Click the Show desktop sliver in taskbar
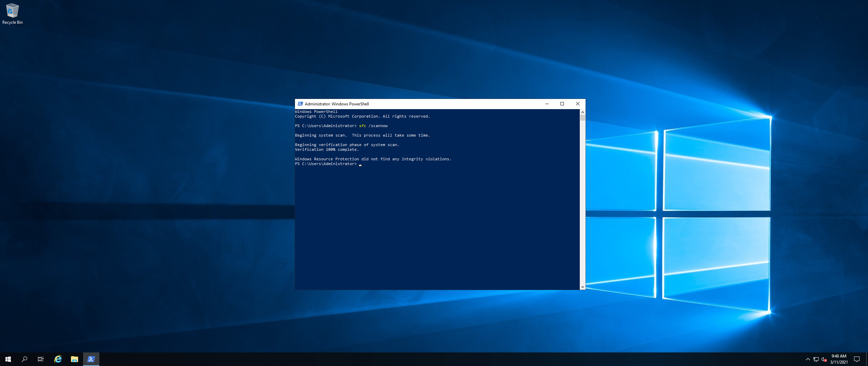The height and width of the screenshot is (366, 868). tap(867, 359)
